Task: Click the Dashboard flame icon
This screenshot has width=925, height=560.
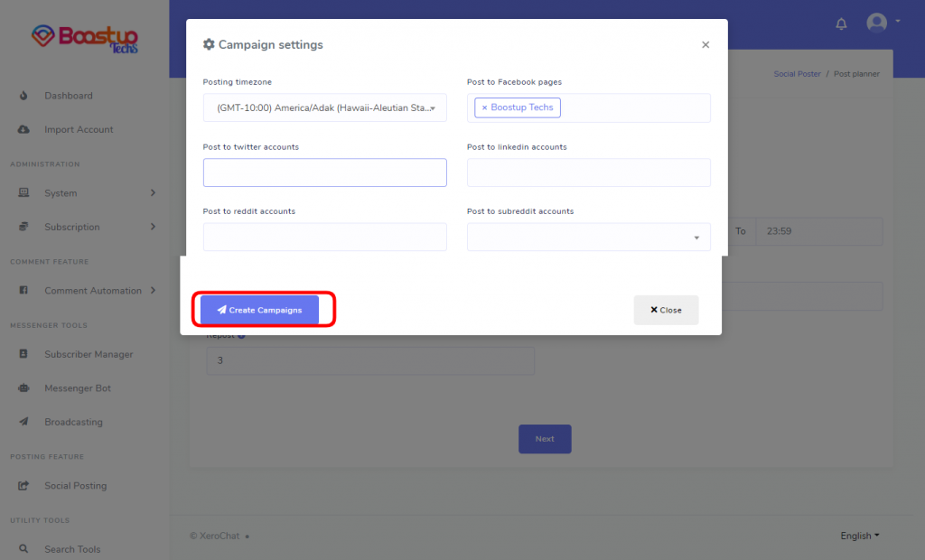Action: coord(23,96)
